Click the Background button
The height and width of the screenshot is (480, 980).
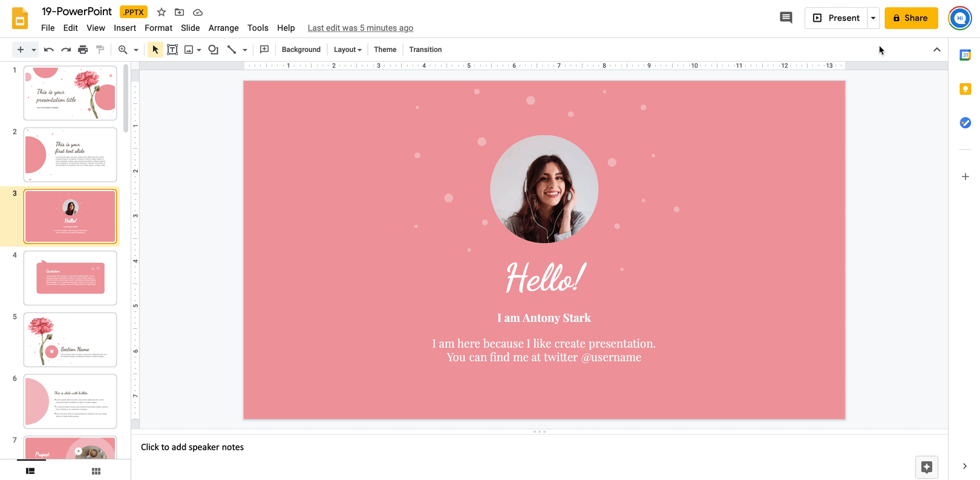(301, 50)
